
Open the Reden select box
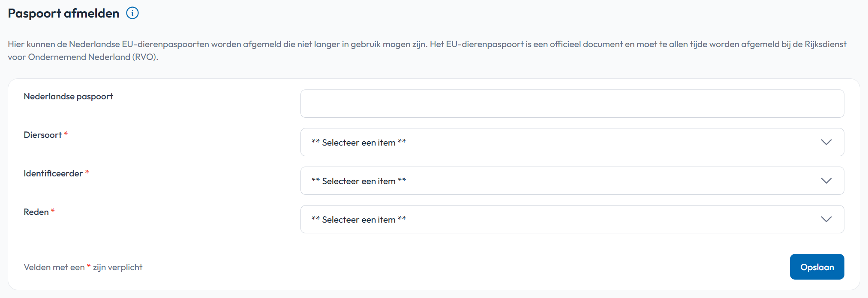[x=572, y=219]
